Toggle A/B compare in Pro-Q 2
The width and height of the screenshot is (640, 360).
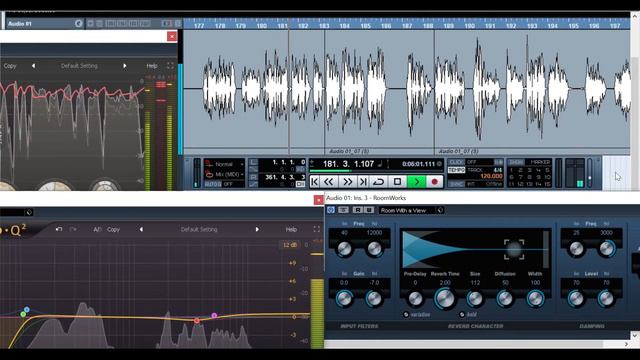click(97, 229)
